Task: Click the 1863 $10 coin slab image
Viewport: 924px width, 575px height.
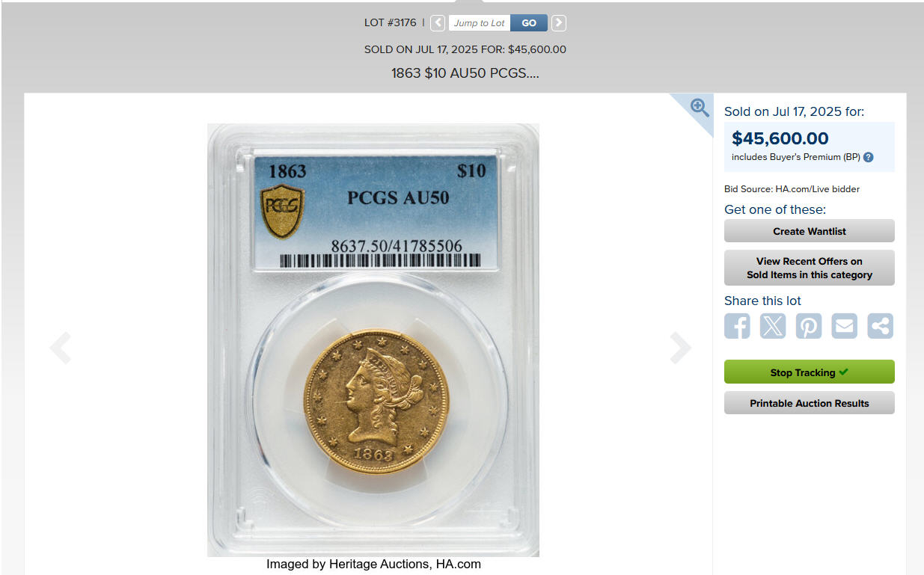Action: click(373, 340)
